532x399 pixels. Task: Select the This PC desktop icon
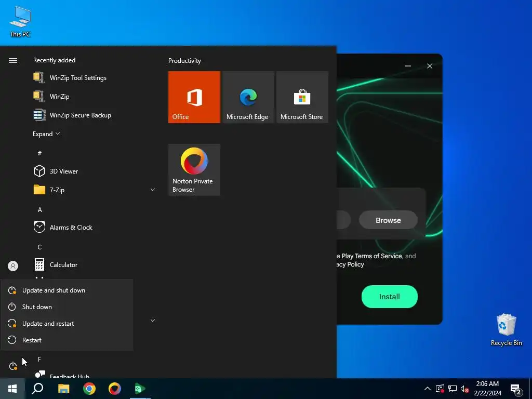20,22
